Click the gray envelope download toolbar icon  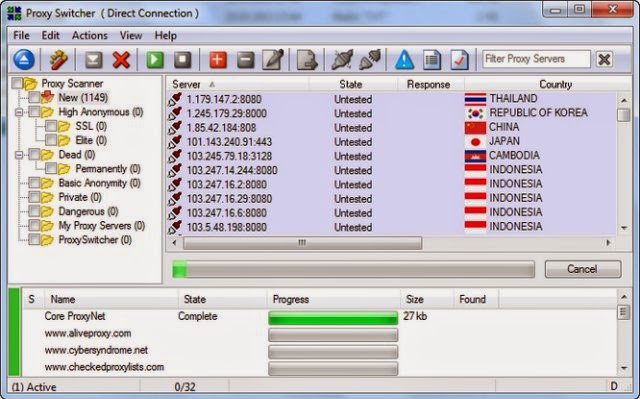93,60
